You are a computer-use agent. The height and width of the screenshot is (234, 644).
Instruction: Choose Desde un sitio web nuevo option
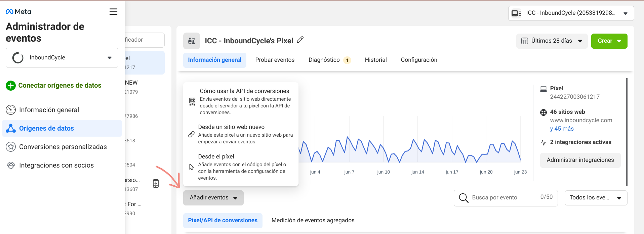pos(241,134)
